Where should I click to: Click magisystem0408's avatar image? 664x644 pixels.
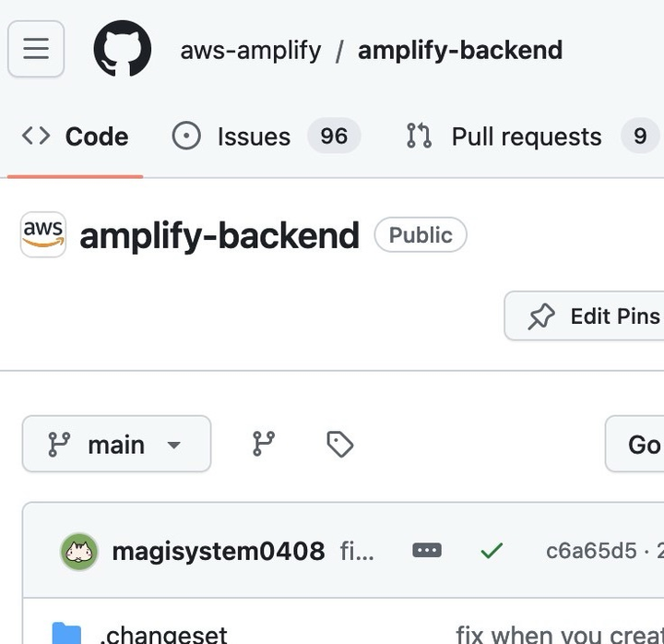[x=79, y=552]
